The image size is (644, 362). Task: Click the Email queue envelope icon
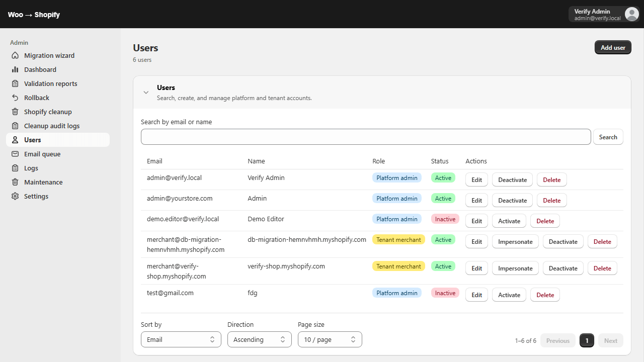click(15, 154)
